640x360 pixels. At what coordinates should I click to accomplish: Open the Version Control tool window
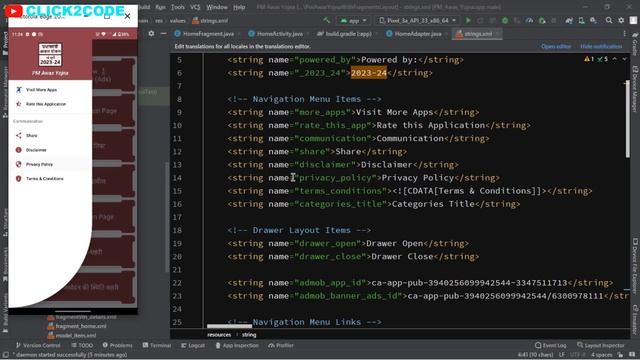coord(38,345)
